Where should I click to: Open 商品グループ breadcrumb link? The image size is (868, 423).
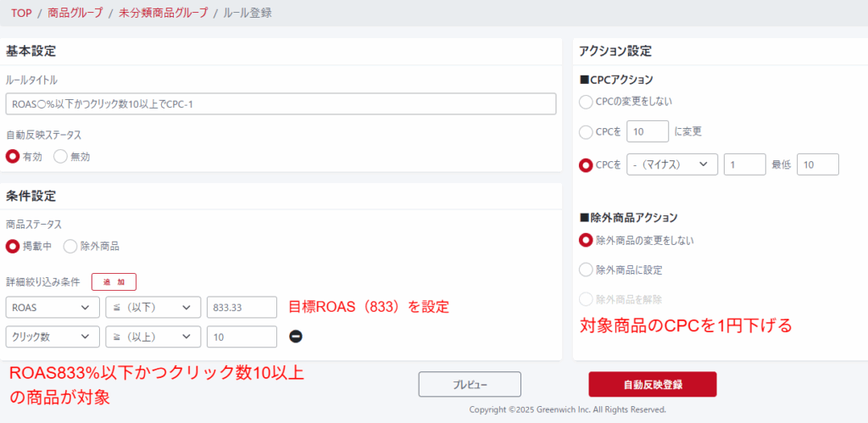tap(75, 13)
